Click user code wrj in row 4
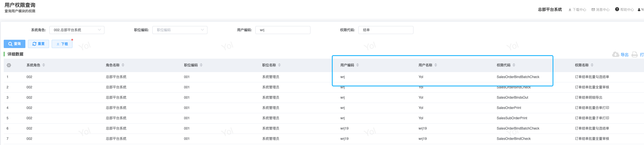 (x=342, y=108)
